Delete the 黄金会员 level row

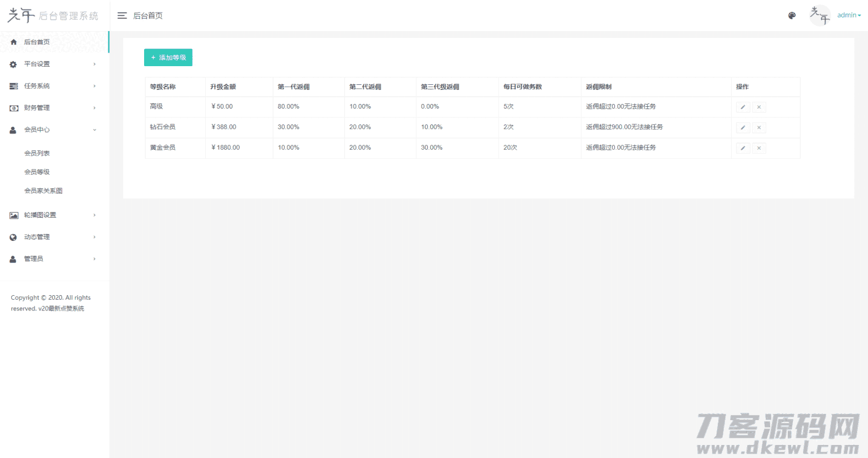click(759, 148)
